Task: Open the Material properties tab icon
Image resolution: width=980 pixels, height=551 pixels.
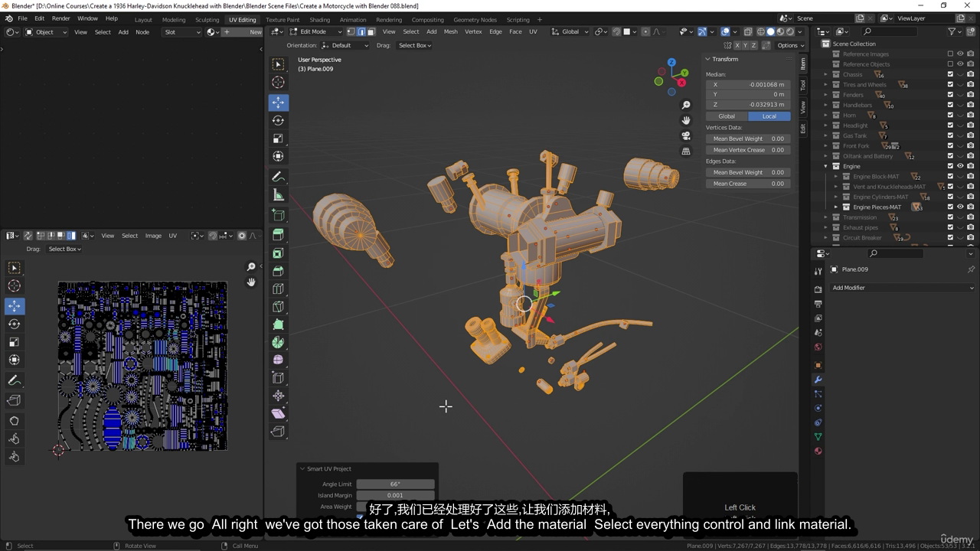Action: [x=818, y=451]
